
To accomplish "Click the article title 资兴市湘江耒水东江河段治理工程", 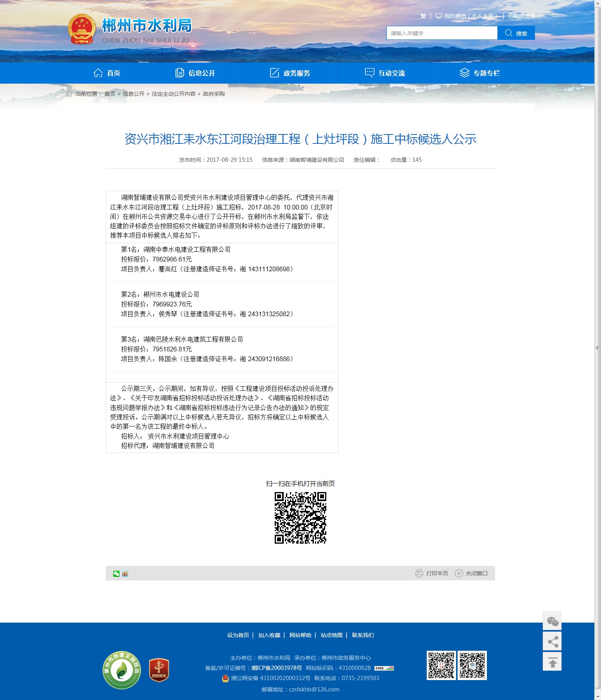I will pos(300,139).
